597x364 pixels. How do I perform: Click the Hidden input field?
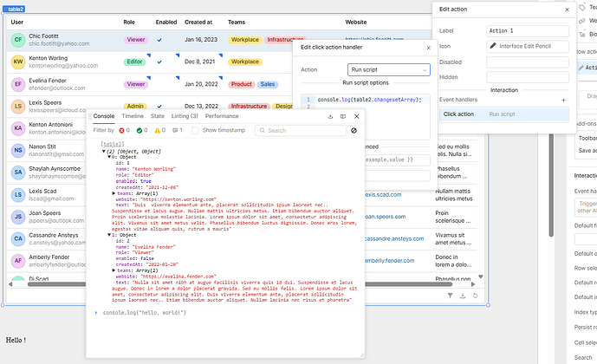pos(528,77)
